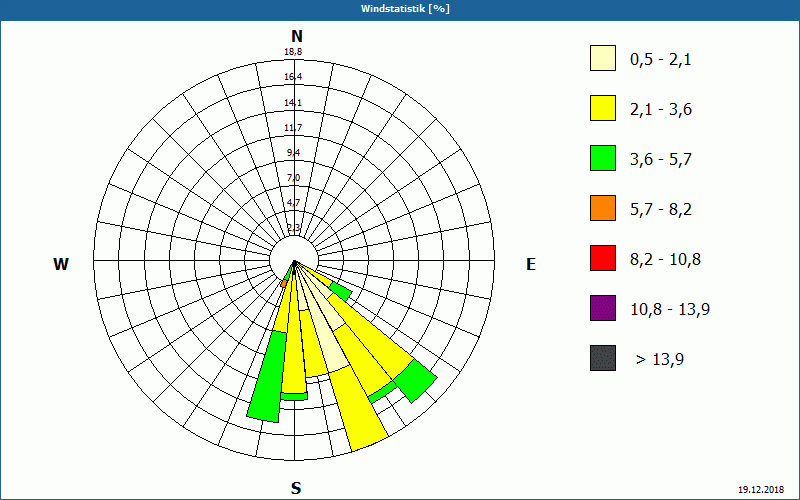This screenshot has width=800, height=500.
Task: Click the date 19.12.2018
Action: coord(761,489)
